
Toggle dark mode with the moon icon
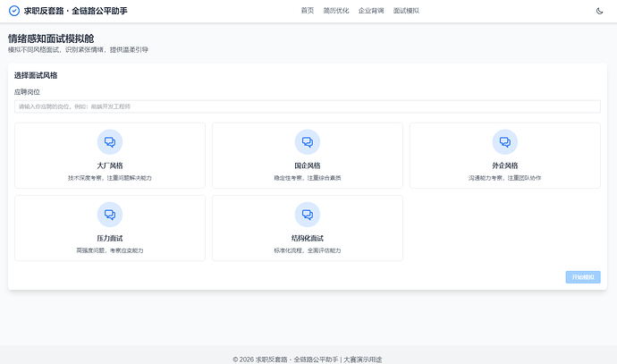[x=600, y=11]
